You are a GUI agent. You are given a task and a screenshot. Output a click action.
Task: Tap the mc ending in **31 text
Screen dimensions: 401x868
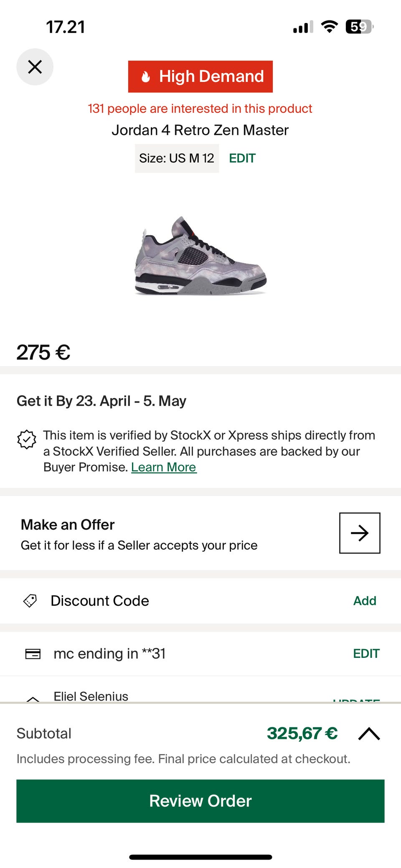click(x=109, y=654)
